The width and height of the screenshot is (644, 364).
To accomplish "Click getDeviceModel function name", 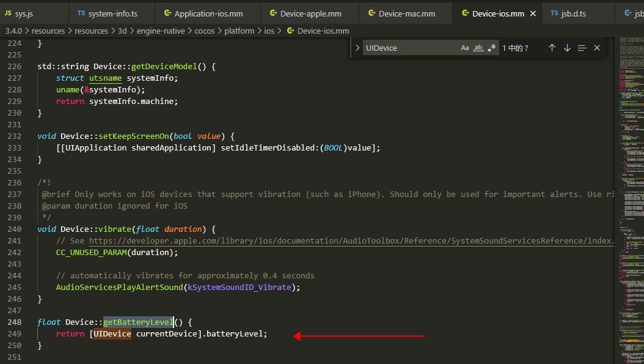I will pyautogui.click(x=164, y=66).
